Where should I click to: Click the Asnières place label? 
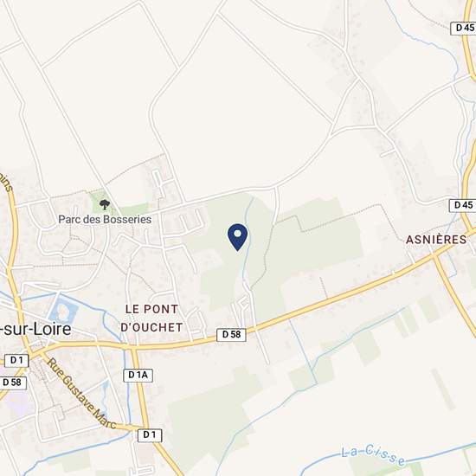pyautogui.click(x=436, y=240)
